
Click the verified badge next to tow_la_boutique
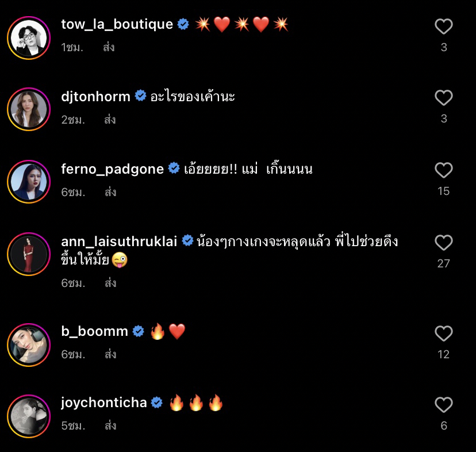pyautogui.click(x=183, y=24)
